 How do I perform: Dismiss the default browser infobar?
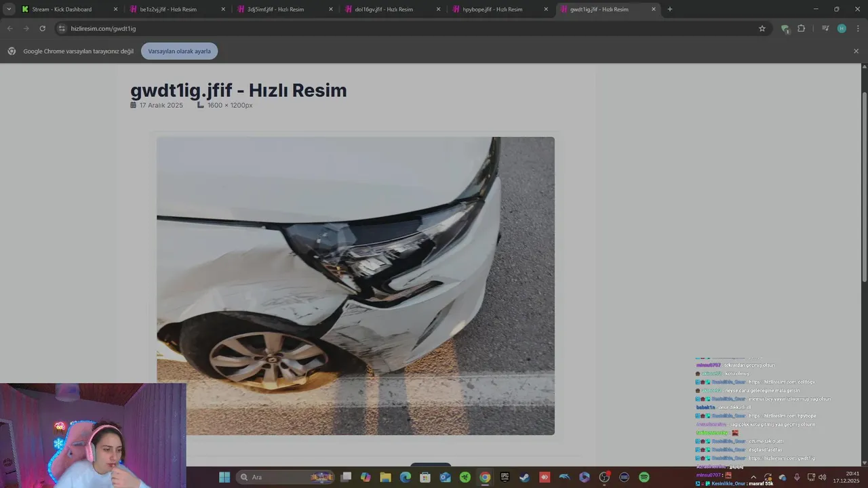(856, 51)
